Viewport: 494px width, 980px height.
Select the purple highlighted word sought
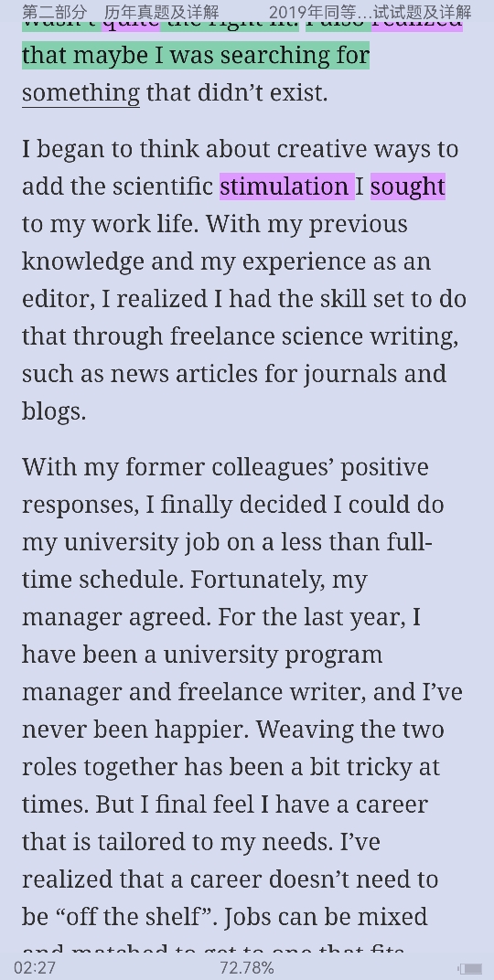408,186
